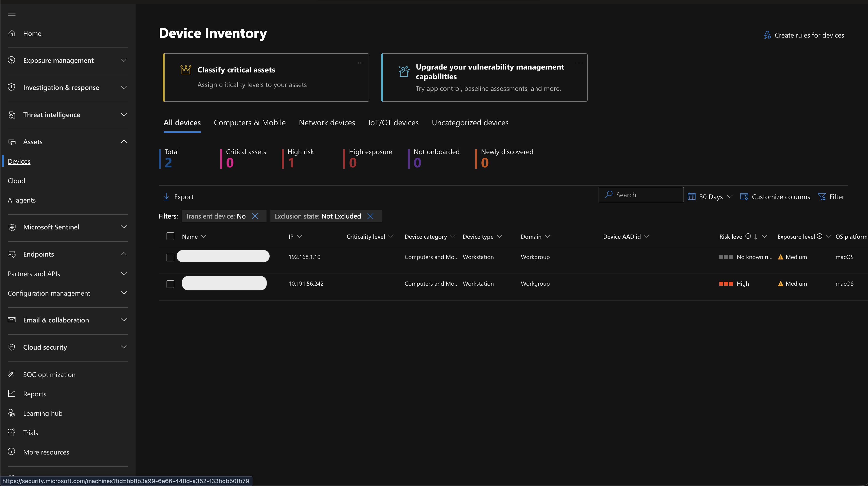The width and height of the screenshot is (868, 486).
Task: Open options on Classify critical assets card
Action: tap(360, 63)
